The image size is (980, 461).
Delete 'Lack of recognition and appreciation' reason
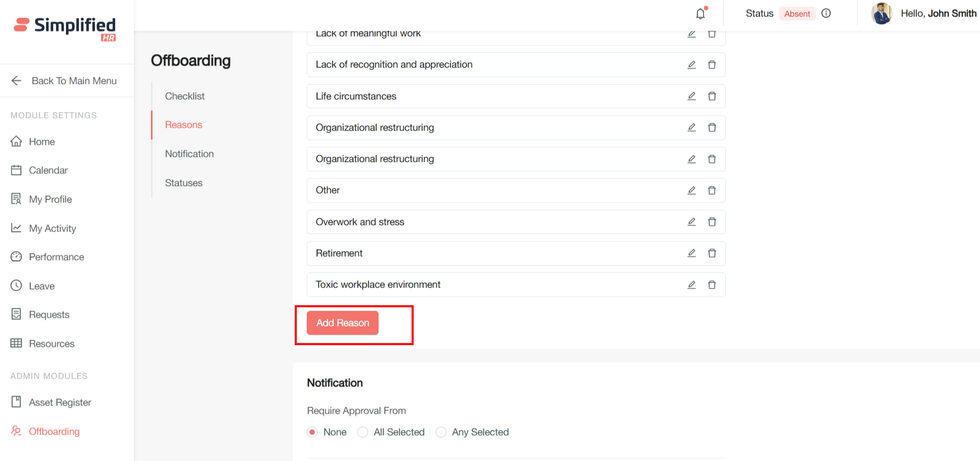pyautogui.click(x=712, y=65)
